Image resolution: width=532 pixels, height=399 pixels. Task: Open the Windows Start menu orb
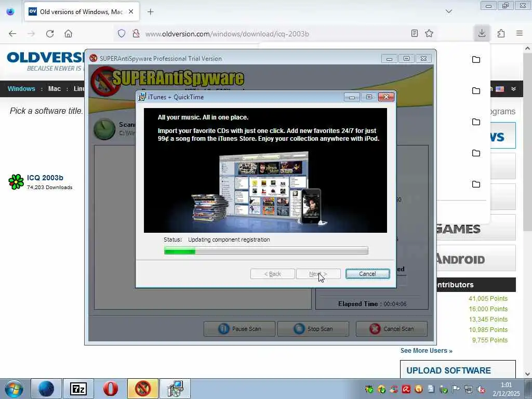(x=14, y=389)
